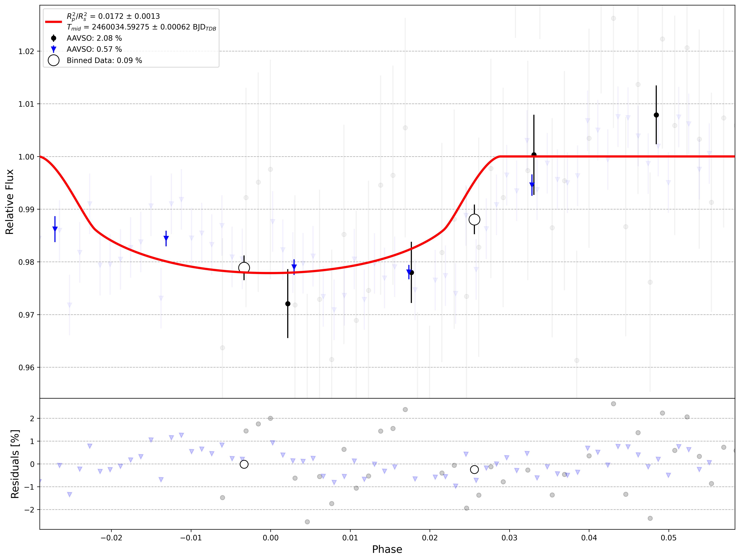Viewport: 740px width, 560px height.
Task: Click the solid blue triangle near phase −0.013
Action: click(166, 238)
